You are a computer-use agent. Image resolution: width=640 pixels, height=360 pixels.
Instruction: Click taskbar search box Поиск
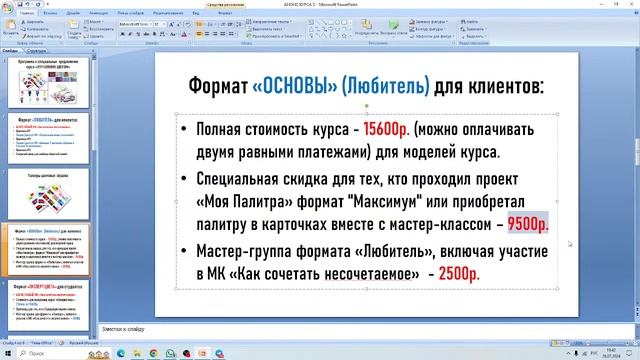[64, 353]
